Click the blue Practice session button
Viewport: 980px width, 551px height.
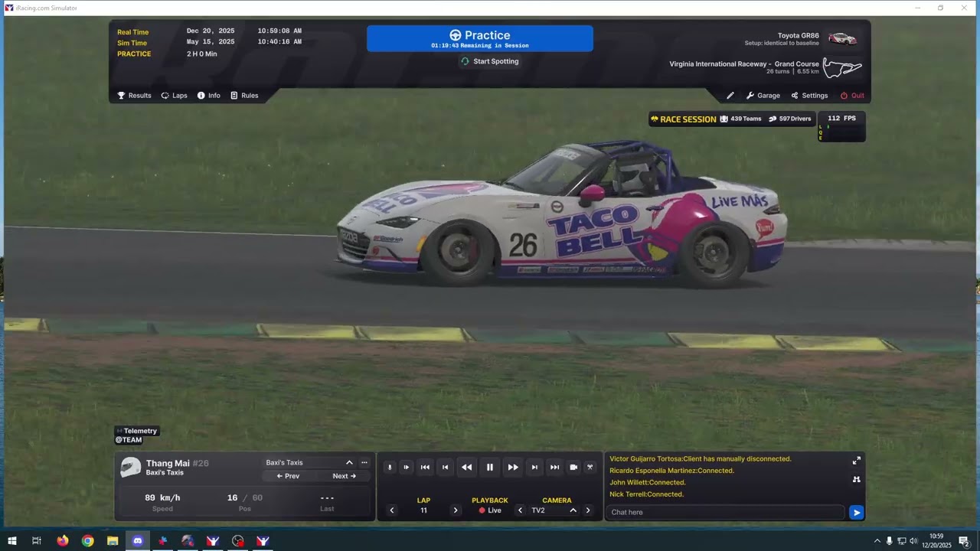[480, 38]
